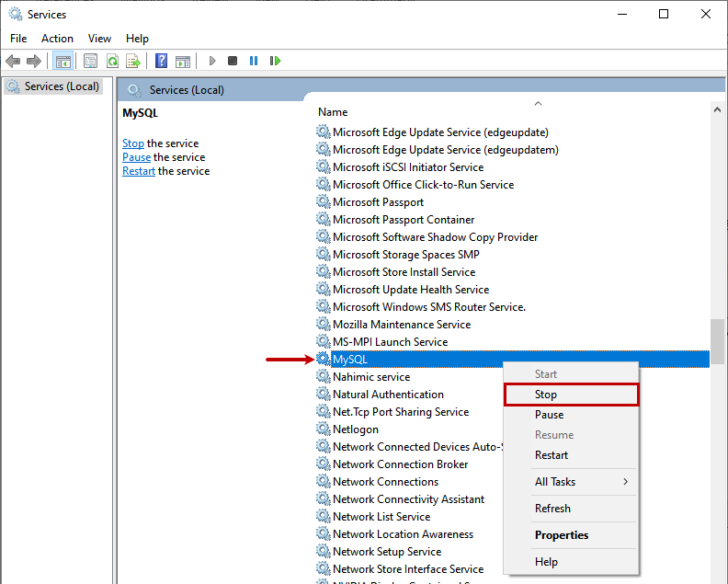
Task: Click gear icon next to MySQL service
Action: (324, 359)
